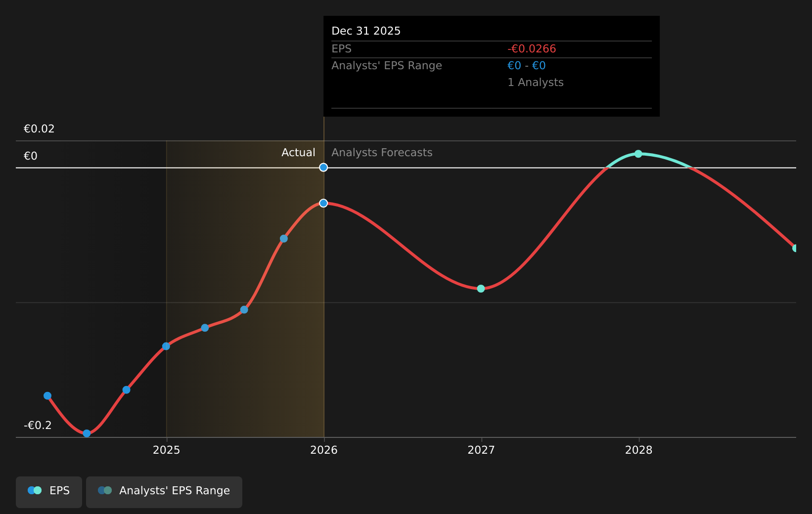
Task: Click the €0.02 y-axis label
Action: [39, 129]
